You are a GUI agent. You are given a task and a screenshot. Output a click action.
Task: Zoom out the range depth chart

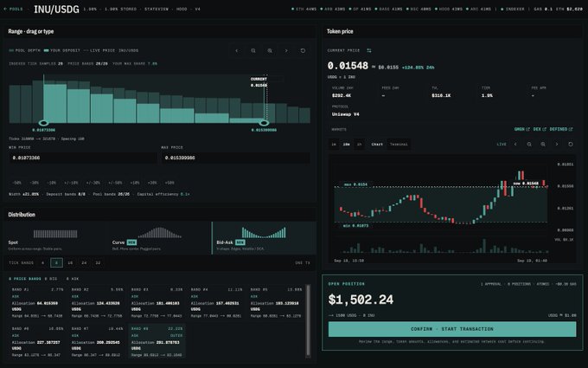click(253, 51)
